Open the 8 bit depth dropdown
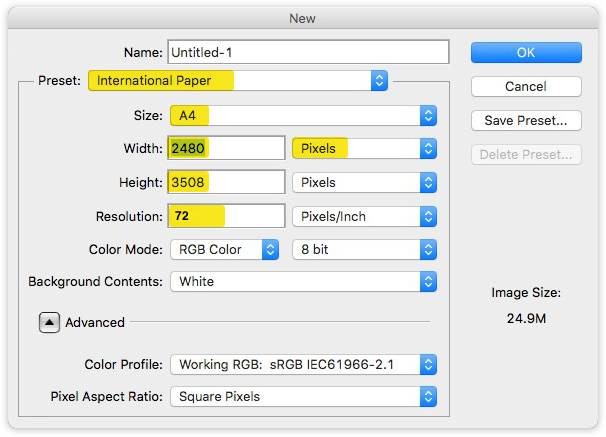The width and height of the screenshot is (606, 437). click(x=364, y=250)
